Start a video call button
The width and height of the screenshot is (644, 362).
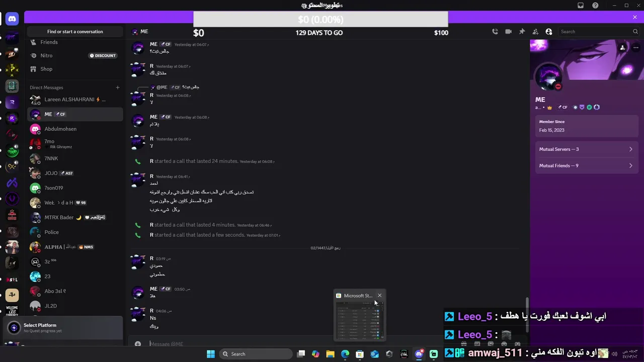509,32
